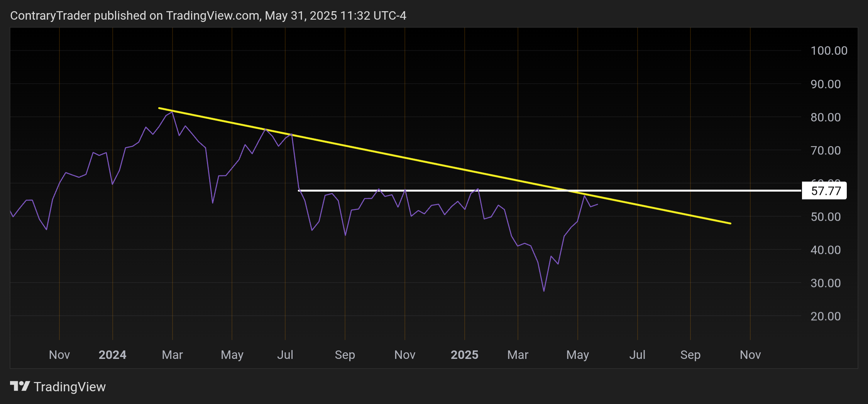
Task: Click the 30.00 price axis label
Action: 826,283
